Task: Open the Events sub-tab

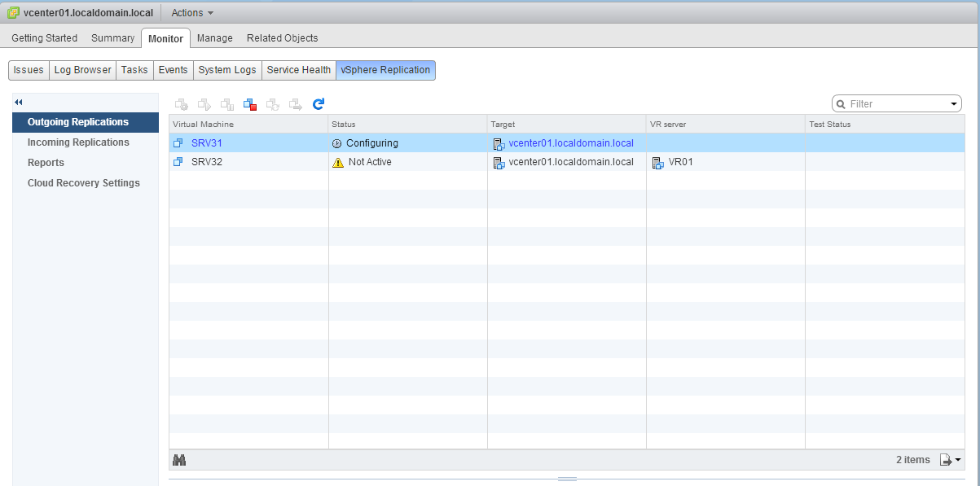Action: point(173,70)
